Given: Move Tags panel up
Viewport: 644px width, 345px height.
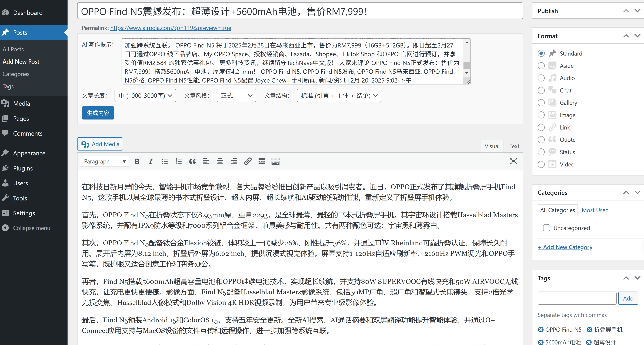Looking at the screenshot, I should (626, 278).
